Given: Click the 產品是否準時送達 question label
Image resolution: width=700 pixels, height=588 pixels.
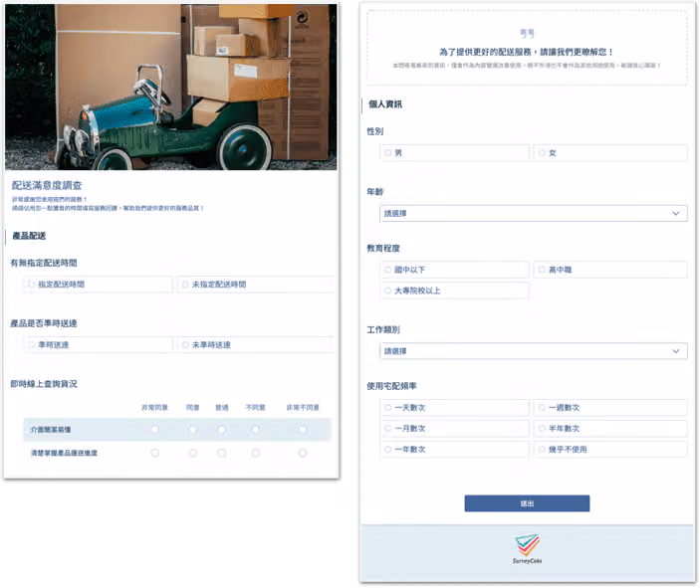Looking at the screenshot, I should (x=44, y=323).
